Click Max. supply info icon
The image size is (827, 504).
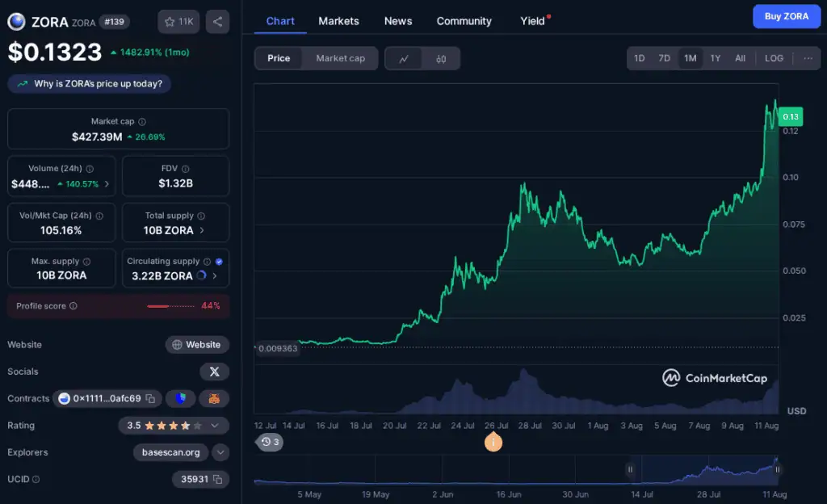click(86, 262)
